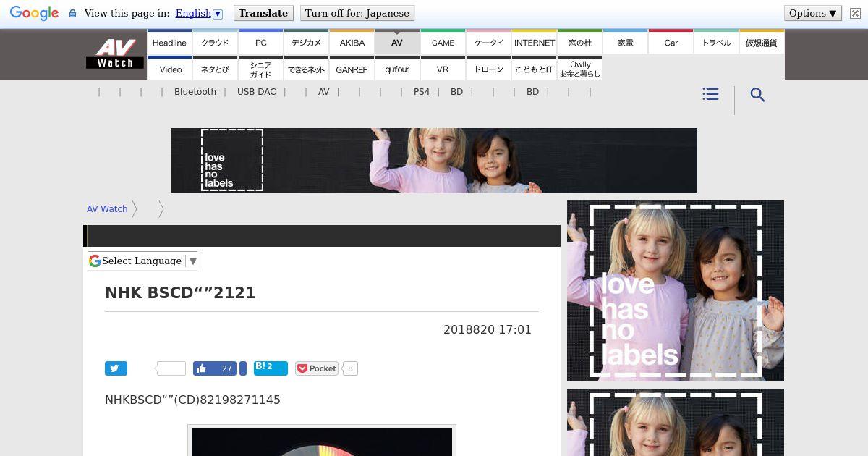
Task: Open the トラベル tab
Action: pyautogui.click(x=716, y=42)
